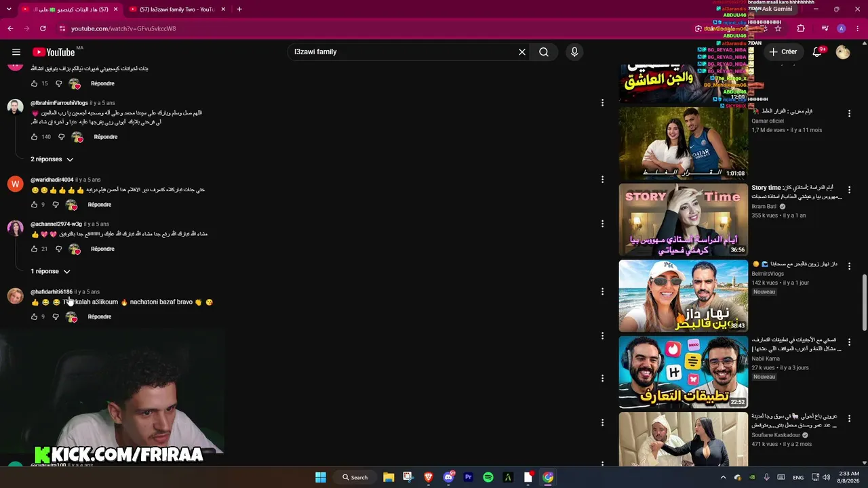Open Chrome extensions puzzle menu
868x488 pixels.
801,28
